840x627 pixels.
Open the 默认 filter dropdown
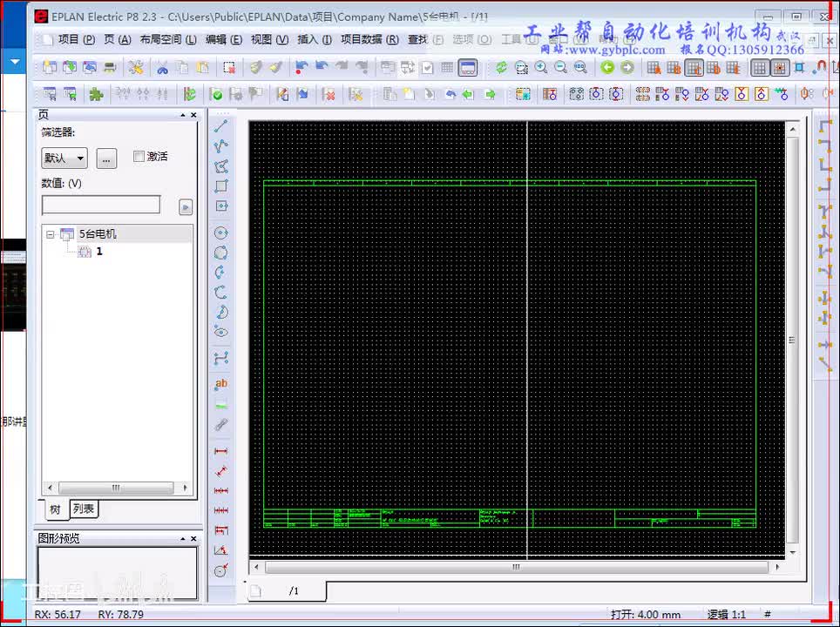click(x=64, y=158)
